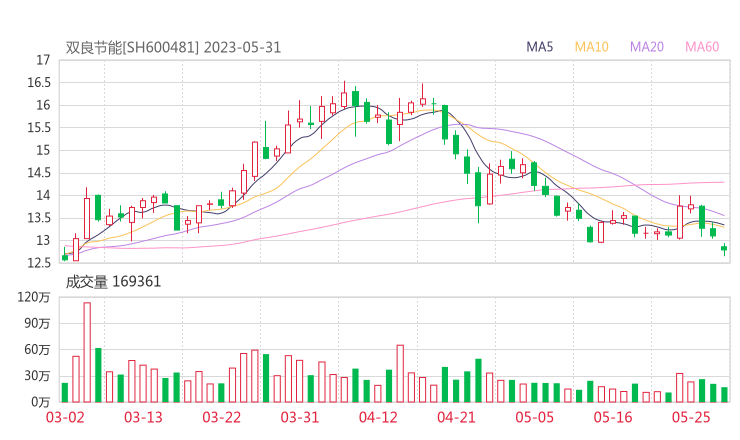Click the highest red candlestick reaching 16.5

pos(344,94)
